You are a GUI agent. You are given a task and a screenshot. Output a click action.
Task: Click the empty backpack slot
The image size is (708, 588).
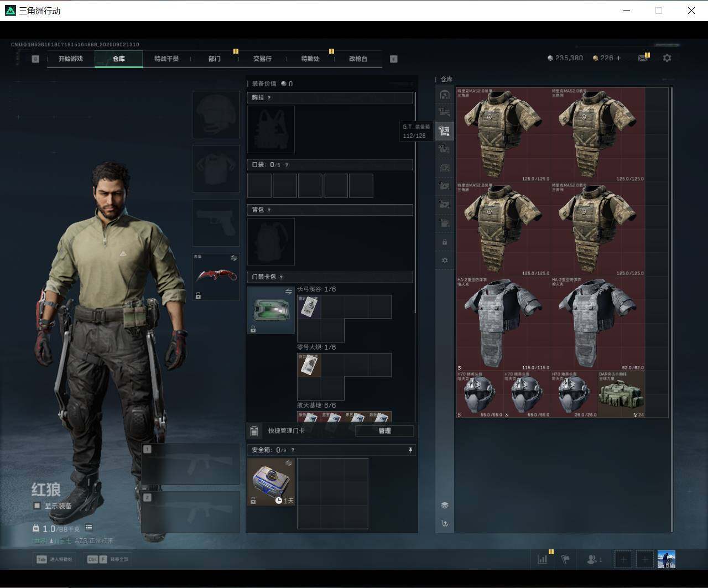click(271, 242)
